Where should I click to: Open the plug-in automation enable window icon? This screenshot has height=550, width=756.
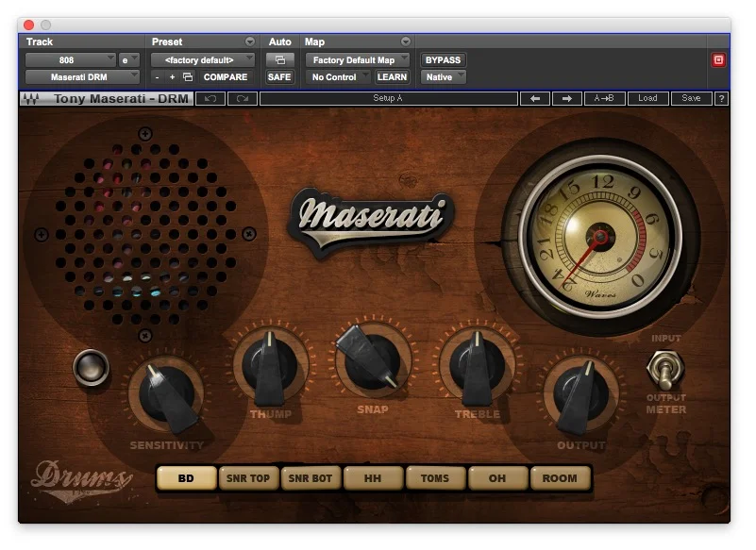tap(280, 60)
